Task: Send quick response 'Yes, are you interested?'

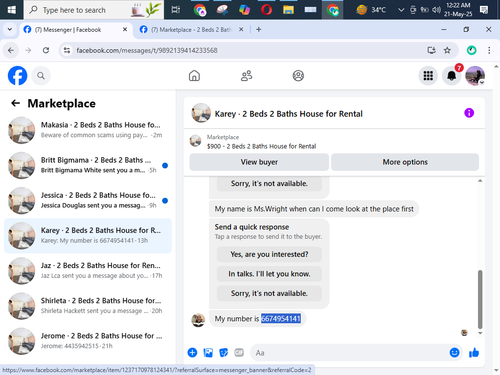Action: pyautogui.click(x=269, y=254)
